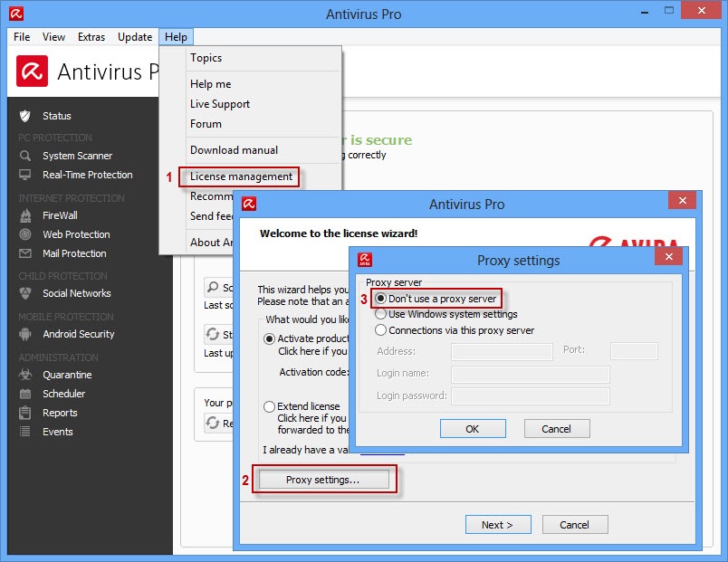Open Real-Time Protection in the sidebar
The height and width of the screenshot is (562, 728).
tap(88, 175)
